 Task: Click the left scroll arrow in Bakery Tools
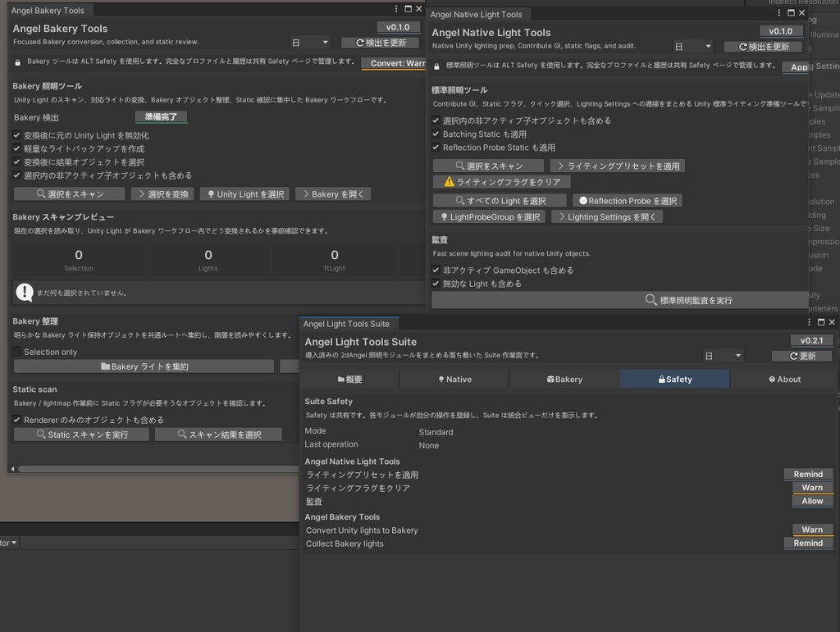[12, 469]
